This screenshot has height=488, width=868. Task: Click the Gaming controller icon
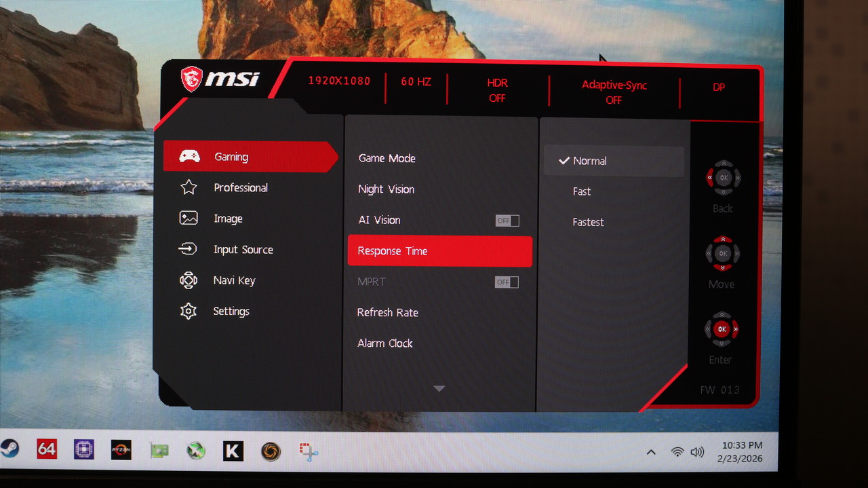coord(189,157)
